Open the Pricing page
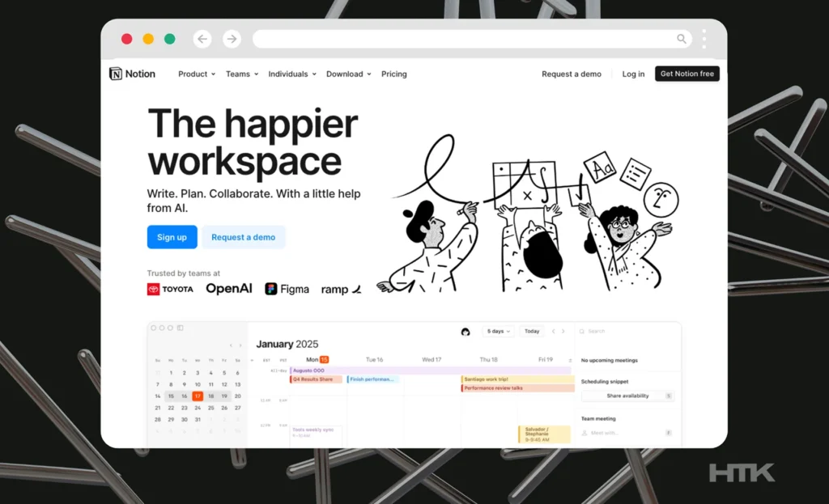 394,74
